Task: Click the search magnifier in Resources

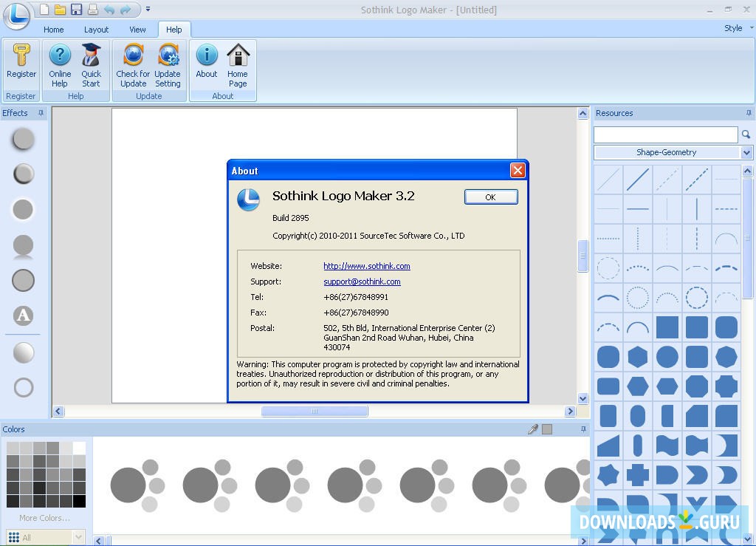Action: tap(746, 134)
